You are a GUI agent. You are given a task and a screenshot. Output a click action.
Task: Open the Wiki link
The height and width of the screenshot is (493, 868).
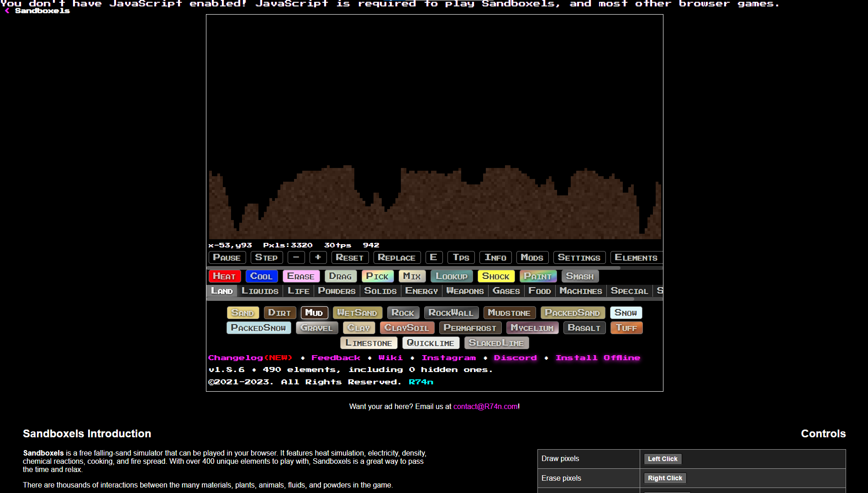click(391, 358)
